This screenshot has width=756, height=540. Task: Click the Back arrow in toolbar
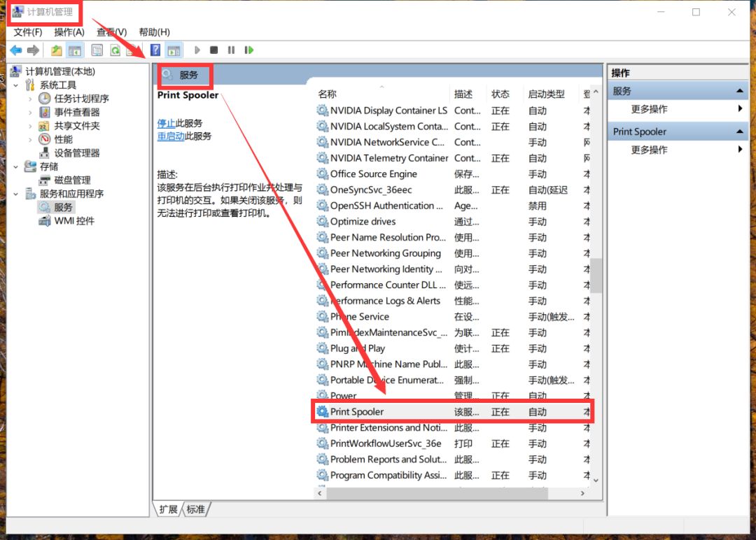click(16, 50)
